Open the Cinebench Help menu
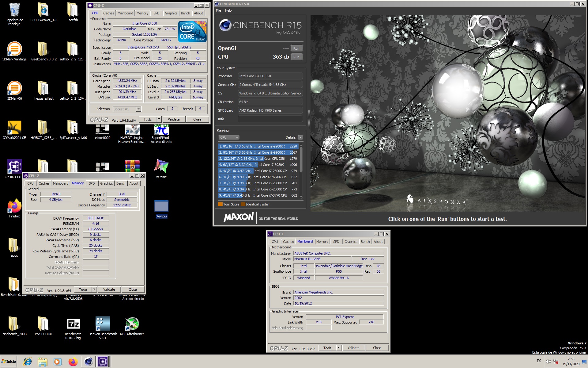Viewport: 588px width, 368px height. (x=228, y=10)
